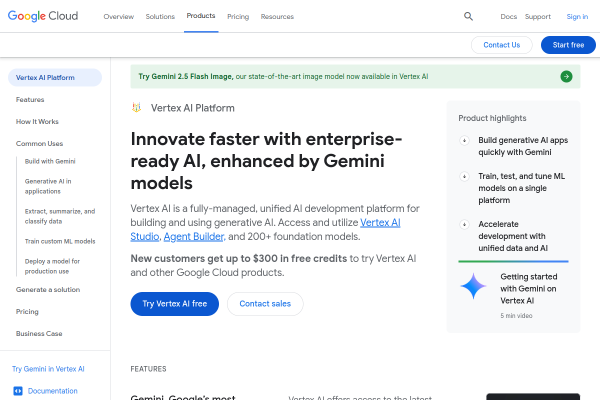
Task: Click the Try Vertex AI free button
Action: point(174,304)
